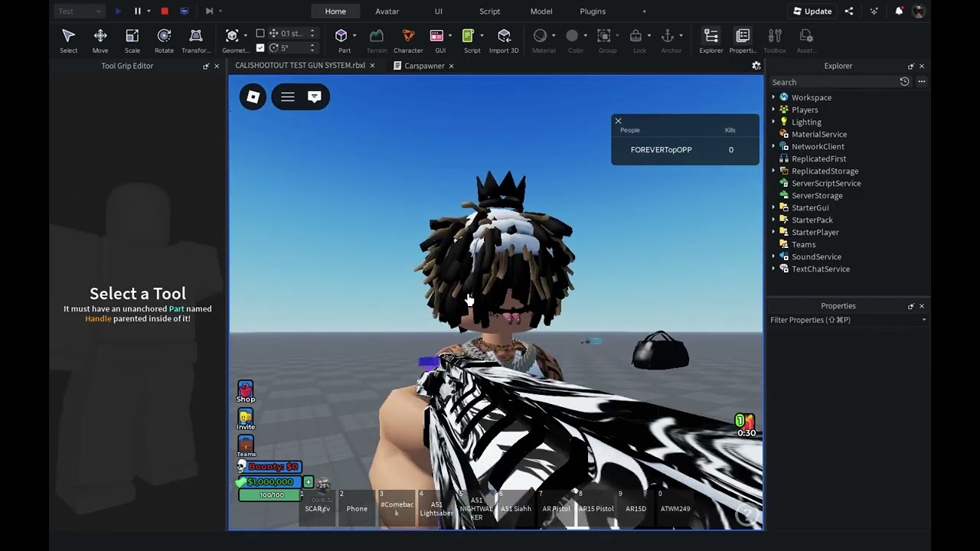Select the ATWM249 hotbar slot
The image size is (980, 551).
[x=675, y=508]
